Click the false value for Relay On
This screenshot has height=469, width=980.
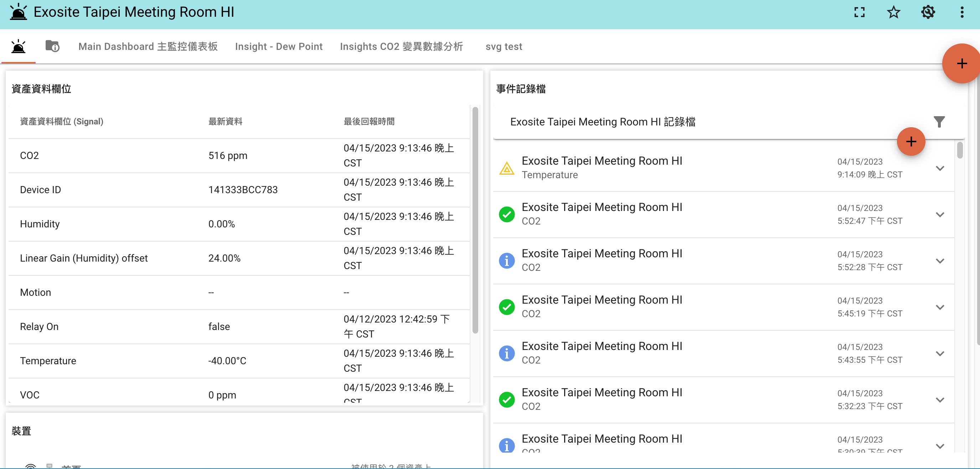click(219, 327)
